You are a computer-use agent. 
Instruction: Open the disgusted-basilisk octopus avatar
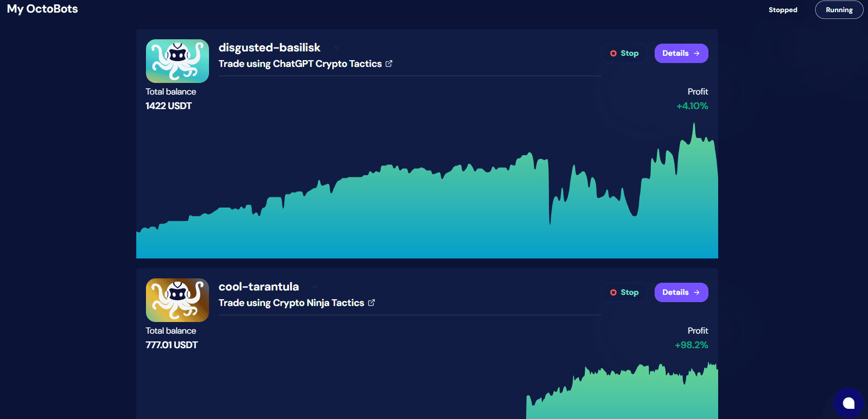pyautogui.click(x=177, y=61)
